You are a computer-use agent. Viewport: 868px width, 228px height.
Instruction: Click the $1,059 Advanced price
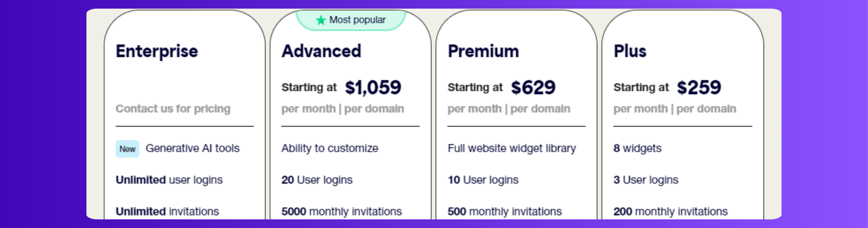tap(373, 87)
